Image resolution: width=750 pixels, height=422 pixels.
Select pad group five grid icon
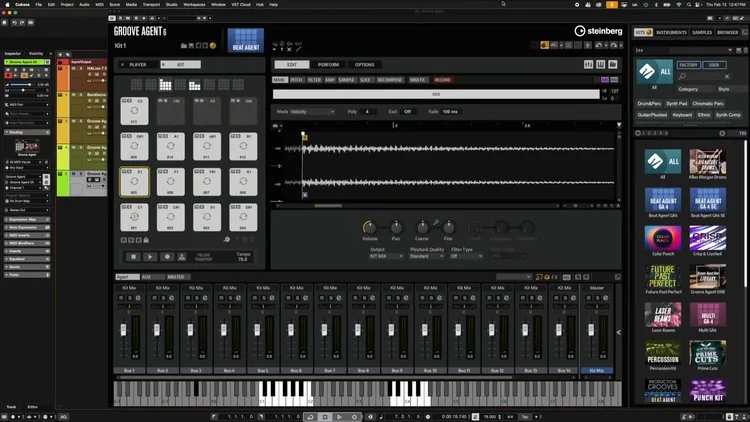[x=195, y=85]
